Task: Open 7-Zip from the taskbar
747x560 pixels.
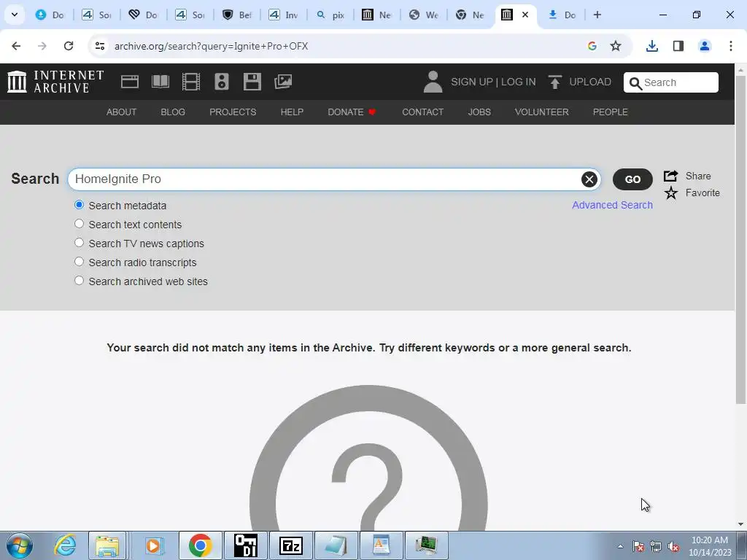Action: tap(291, 545)
